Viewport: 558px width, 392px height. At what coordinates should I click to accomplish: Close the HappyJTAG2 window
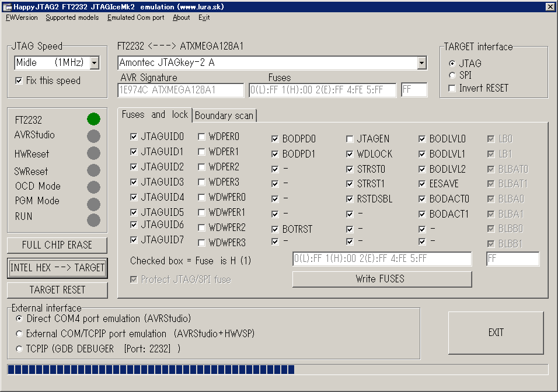tap(549, 7)
